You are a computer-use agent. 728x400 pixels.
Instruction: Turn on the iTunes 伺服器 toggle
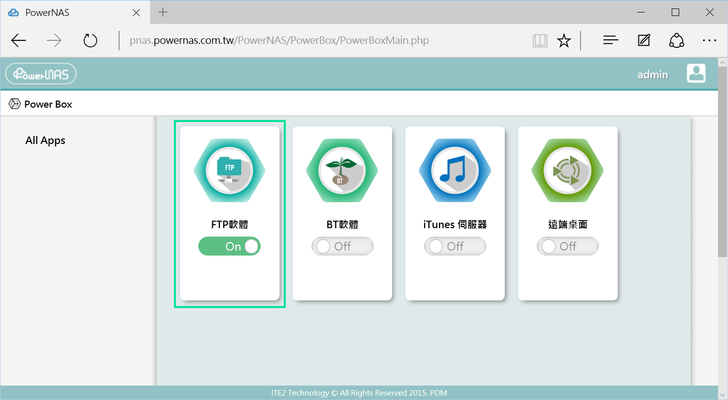455,246
